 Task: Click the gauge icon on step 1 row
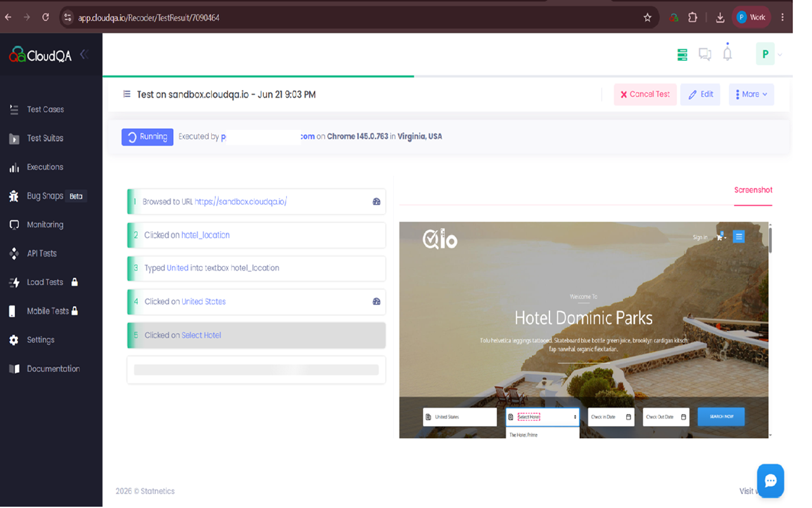376,202
